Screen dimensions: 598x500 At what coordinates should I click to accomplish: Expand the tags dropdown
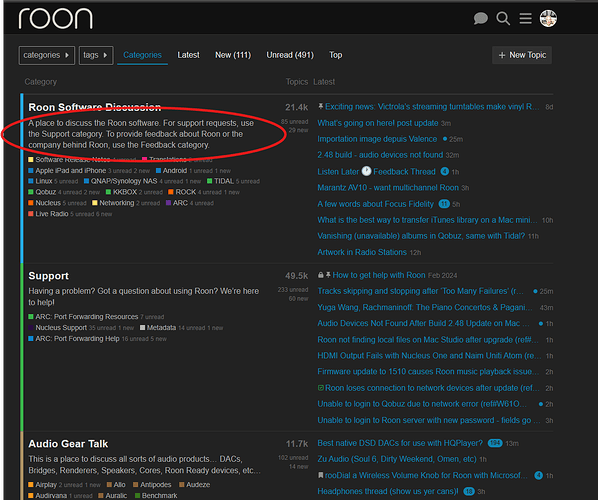click(x=96, y=55)
